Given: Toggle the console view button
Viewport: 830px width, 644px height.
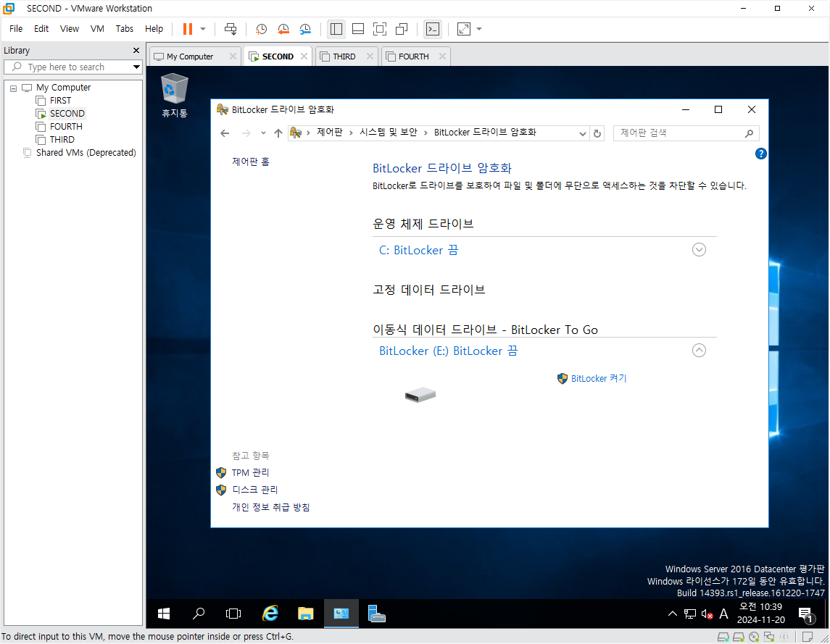Looking at the screenshot, I should [x=433, y=29].
